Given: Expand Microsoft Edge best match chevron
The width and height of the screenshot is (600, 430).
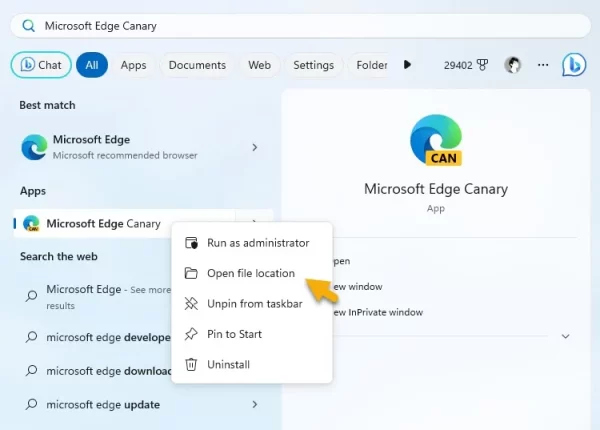Looking at the screenshot, I should point(255,147).
